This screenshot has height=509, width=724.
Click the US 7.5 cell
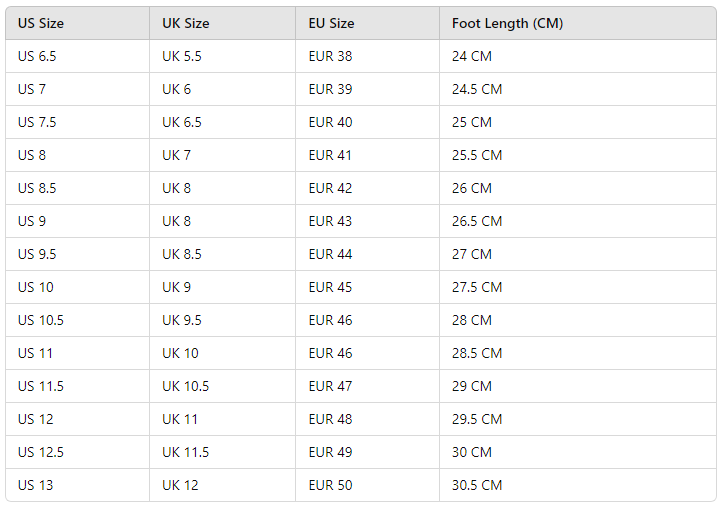click(37, 122)
